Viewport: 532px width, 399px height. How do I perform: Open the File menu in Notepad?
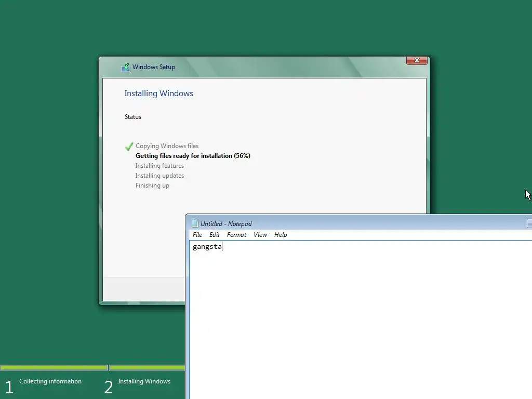(x=197, y=235)
